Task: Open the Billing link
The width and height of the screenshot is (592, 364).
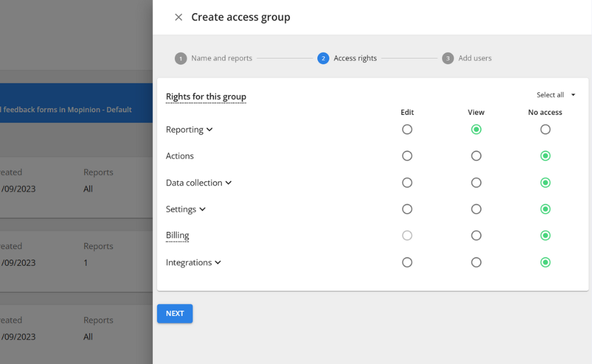Action: point(177,235)
